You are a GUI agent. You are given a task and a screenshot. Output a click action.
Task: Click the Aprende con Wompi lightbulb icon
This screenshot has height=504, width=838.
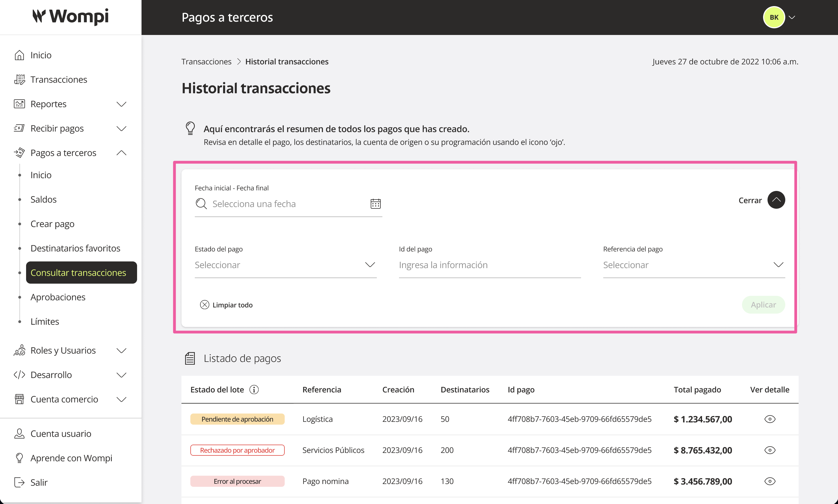click(19, 458)
